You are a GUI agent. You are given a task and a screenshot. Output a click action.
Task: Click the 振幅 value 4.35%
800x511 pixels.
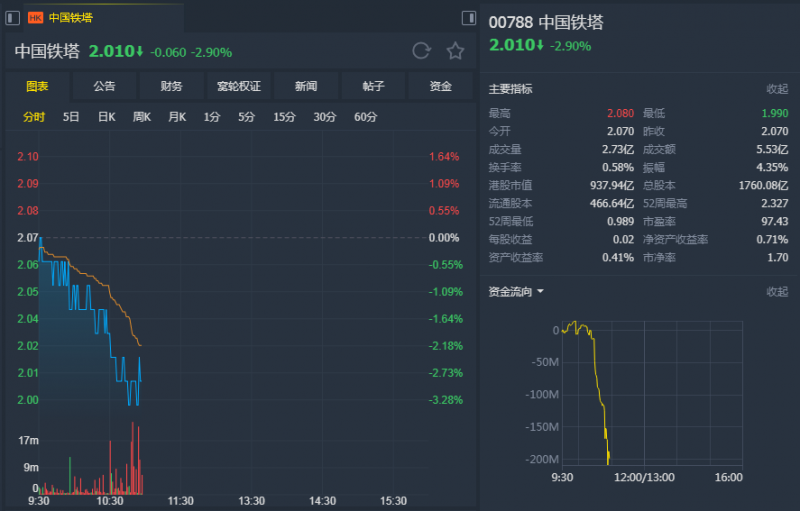772,167
